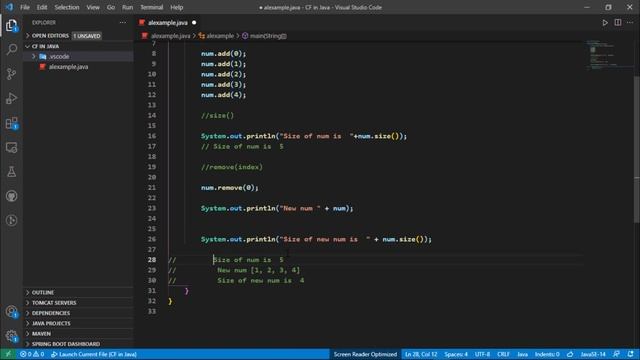Change language mode via Java indicator
Screen dimensions: 640x360
[522, 354]
